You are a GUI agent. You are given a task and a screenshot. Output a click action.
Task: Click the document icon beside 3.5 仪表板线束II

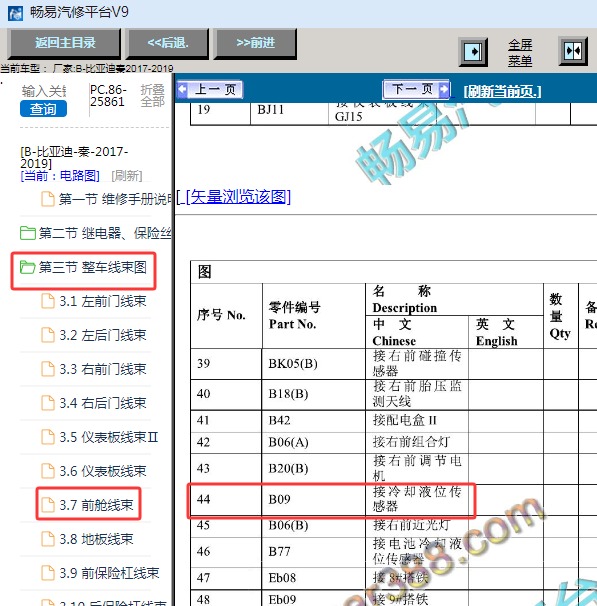click(x=48, y=437)
